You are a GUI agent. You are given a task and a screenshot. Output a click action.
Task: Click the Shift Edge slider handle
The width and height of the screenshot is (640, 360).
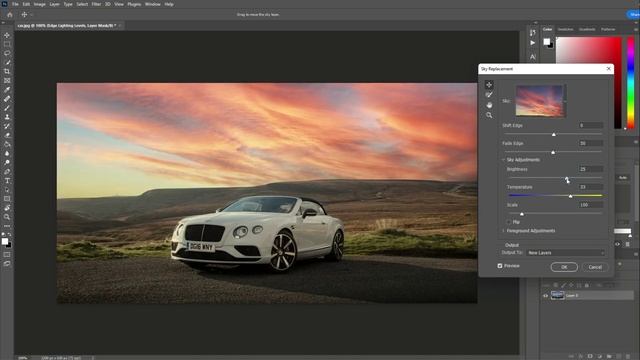pyautogui.click(x=554, y=134)
